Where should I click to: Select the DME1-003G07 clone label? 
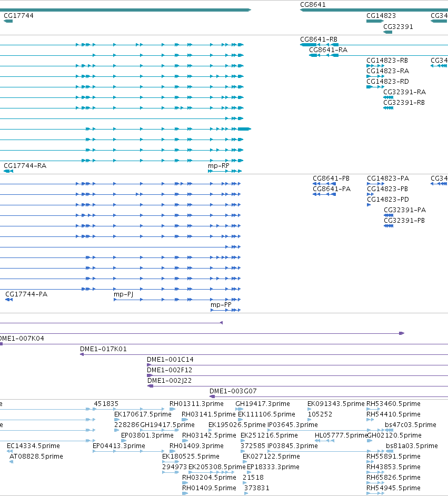(233, 391)
